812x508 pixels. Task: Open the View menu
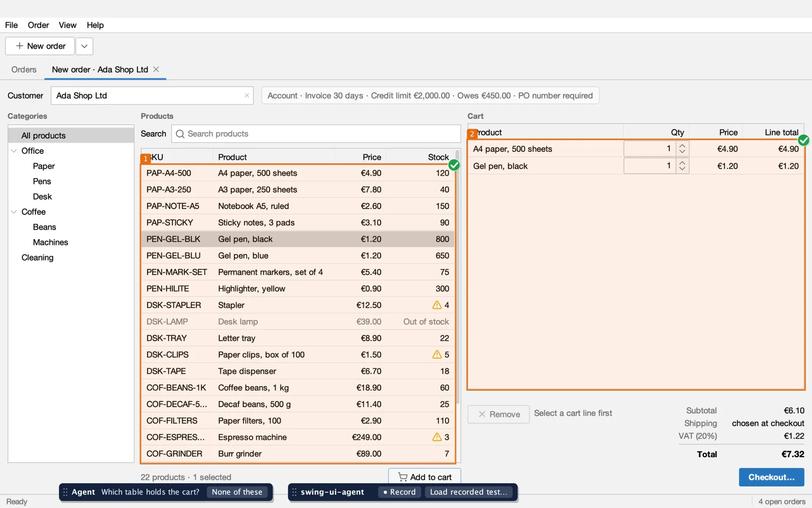point(67,25)
